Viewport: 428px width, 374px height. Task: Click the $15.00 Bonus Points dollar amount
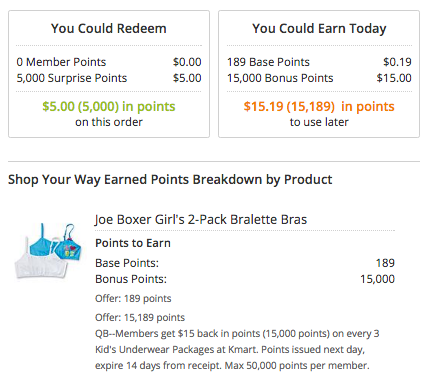point(394,78)
